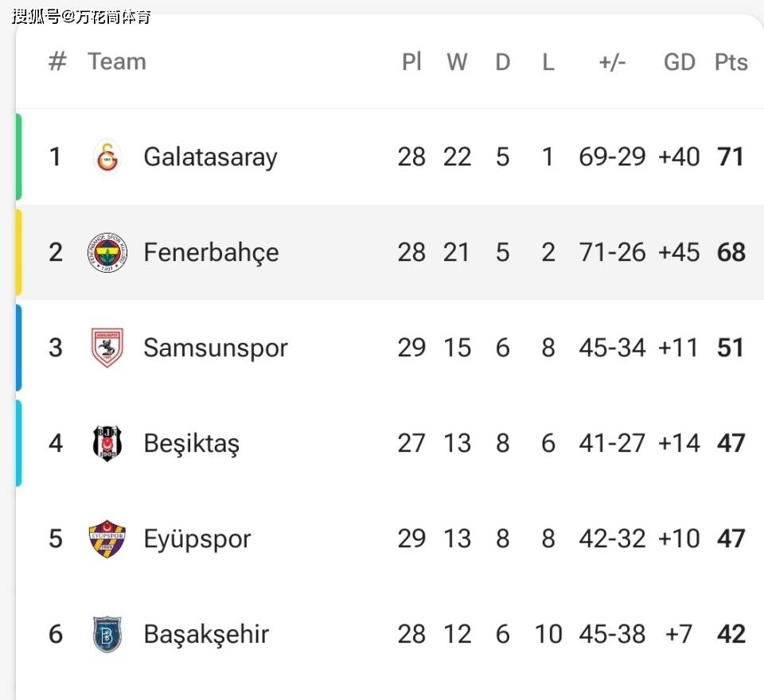Screen dimensions: 764x700
Task: Click the yellow qualification marker beside Fenerbahçe
Action: pos(18,252)
